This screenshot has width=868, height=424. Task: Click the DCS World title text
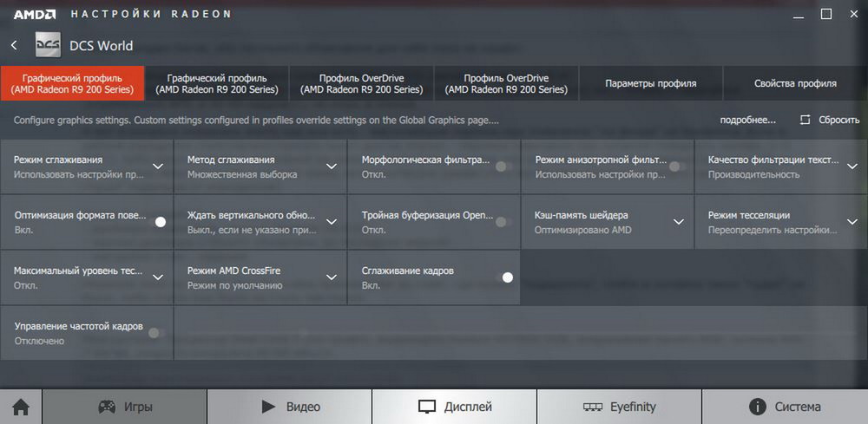click(102, 45)
